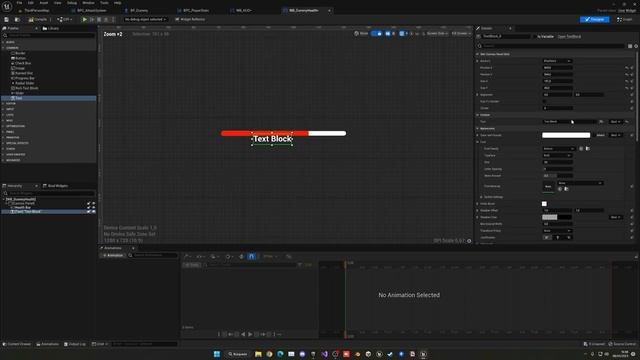Open the Library tab beside Palette
This screenshot has width=640, height=360.
click(x=51, y=28)
